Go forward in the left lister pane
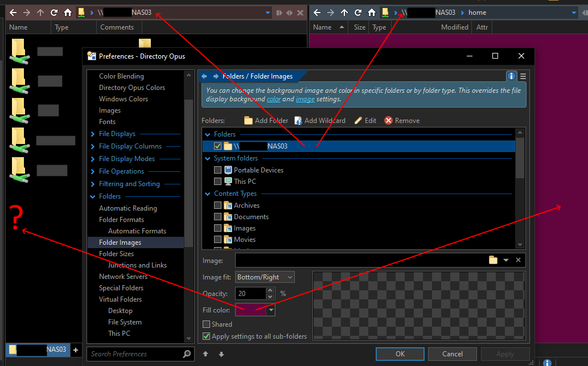Screen dimensions: 588x366 [x=27, y=13]
